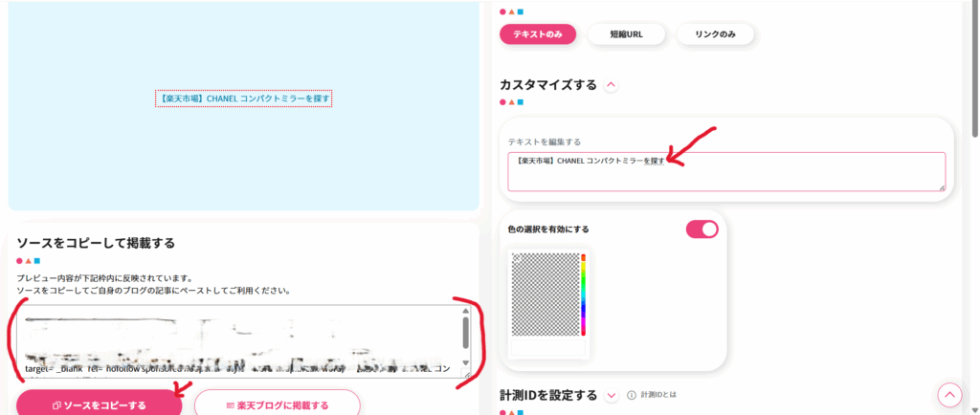This screenshot has height=415, width=980.
Task: Switch to the リンクのみ tab
Action: pyautogui.click(x=715, y=34)
